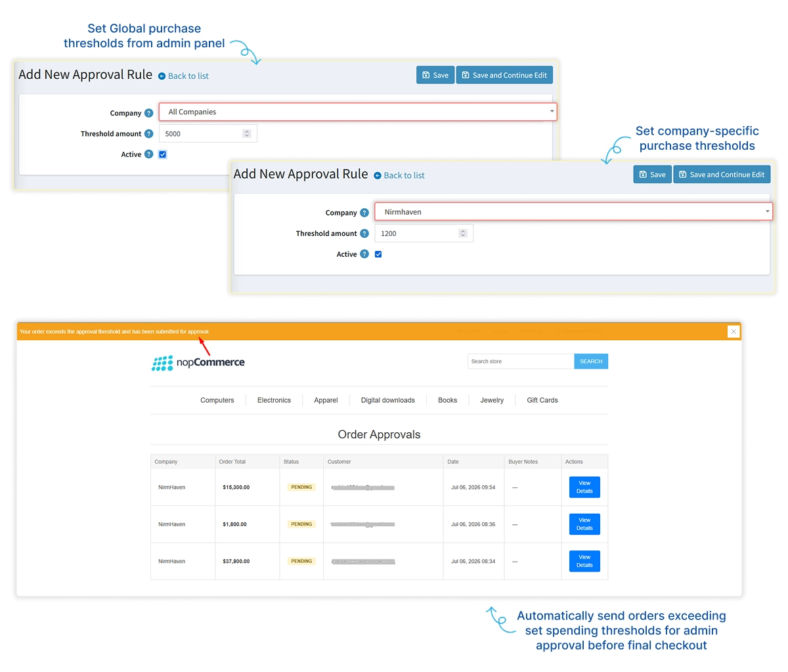Follow Back to list link in Nirmhaven form
The height and width of the screenshot is (672, 788).
[x=399, y=175]
